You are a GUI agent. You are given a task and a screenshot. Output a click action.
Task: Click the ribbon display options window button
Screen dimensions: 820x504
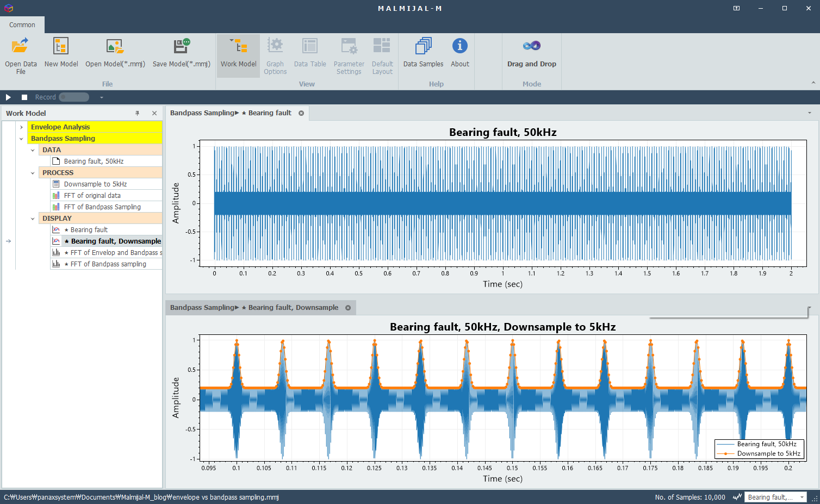tap(736, 8)
